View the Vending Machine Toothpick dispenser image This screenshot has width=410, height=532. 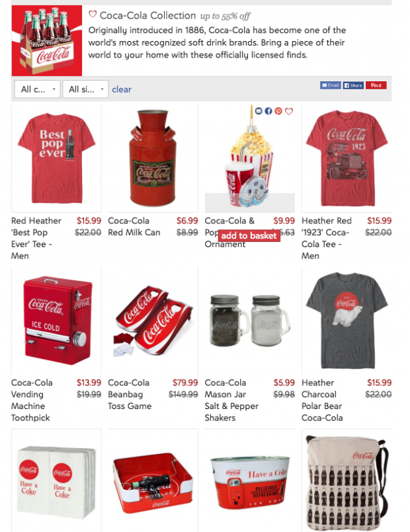tap(56, 321)
